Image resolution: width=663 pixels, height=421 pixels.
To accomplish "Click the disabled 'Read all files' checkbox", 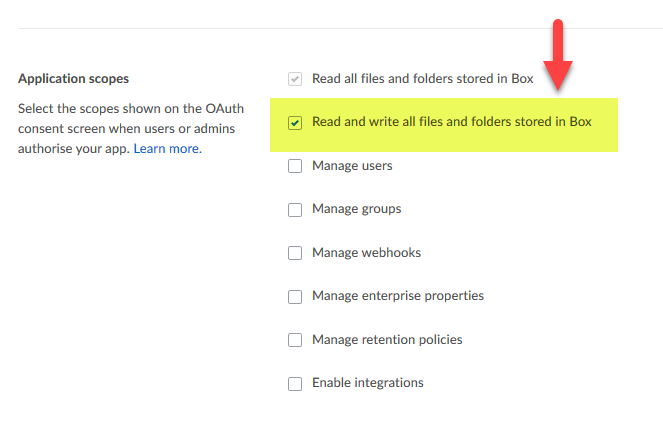I will (295, 79).
